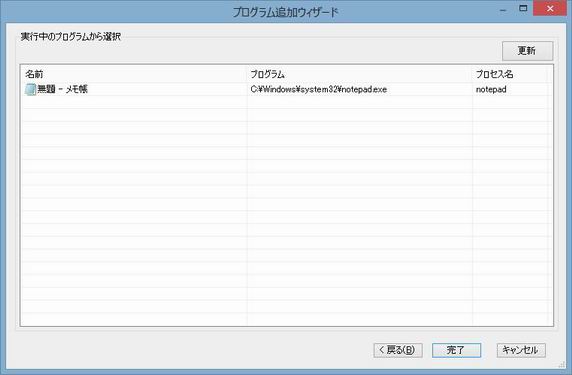572x375 pixels.
Task: Click the 更新 refresh button
Action: (527, 51)
